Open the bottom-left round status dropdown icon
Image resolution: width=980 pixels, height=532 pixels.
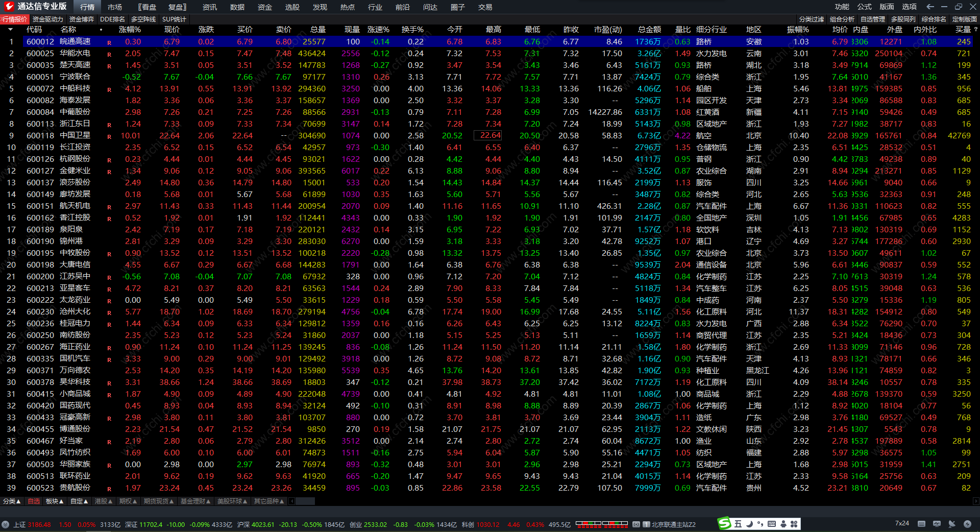[x=6, y=524]
